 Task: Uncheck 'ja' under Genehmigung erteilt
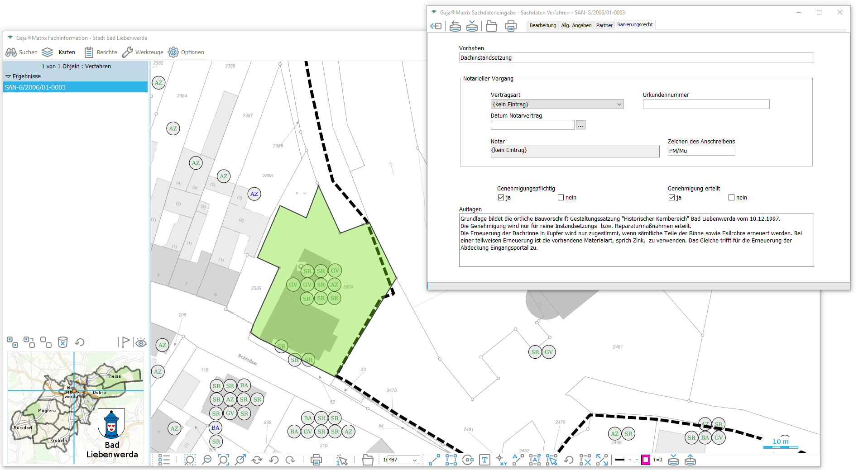(671, 198)
